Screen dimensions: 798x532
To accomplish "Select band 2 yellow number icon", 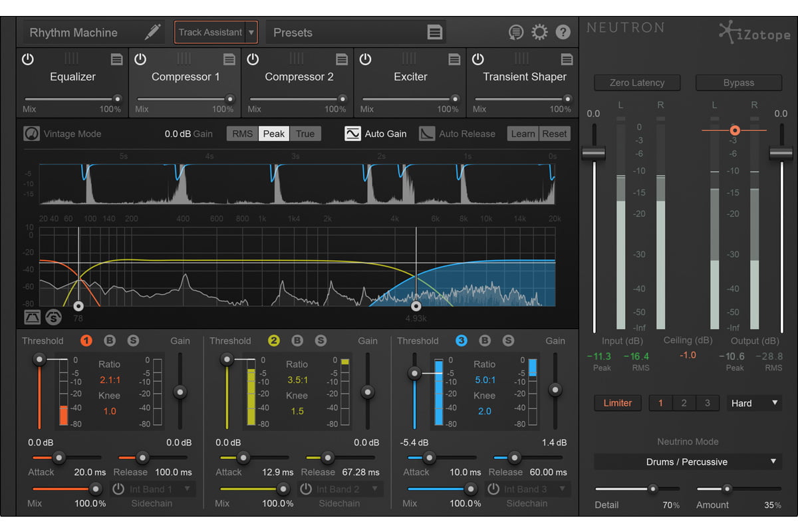I will point(274,340).
